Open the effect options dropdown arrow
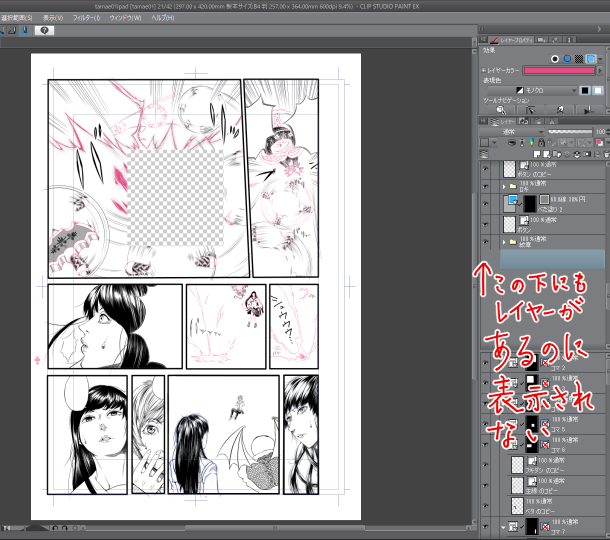The height and width of the screenshot is (540, 610). point(601,60)
